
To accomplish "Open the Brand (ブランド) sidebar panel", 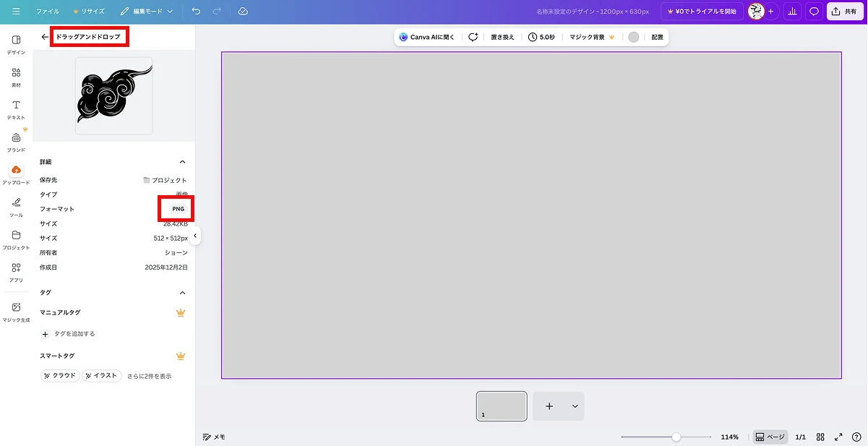I will (x=16, y=141).
